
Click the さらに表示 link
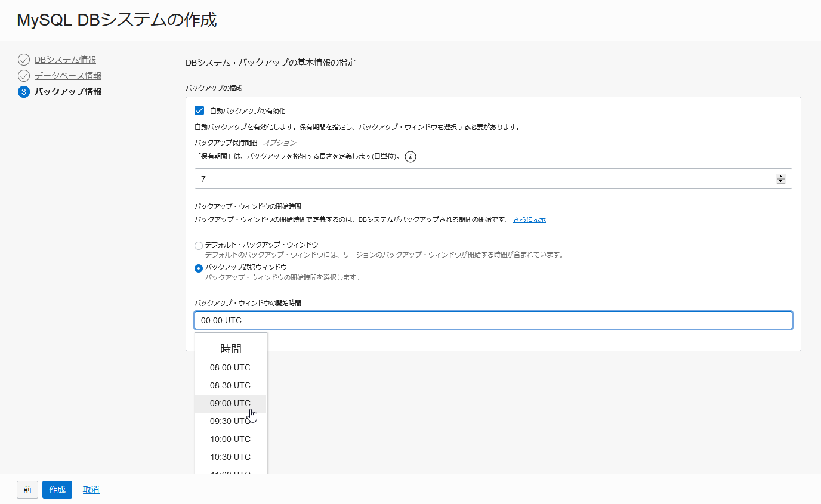(x=529, y=219)
